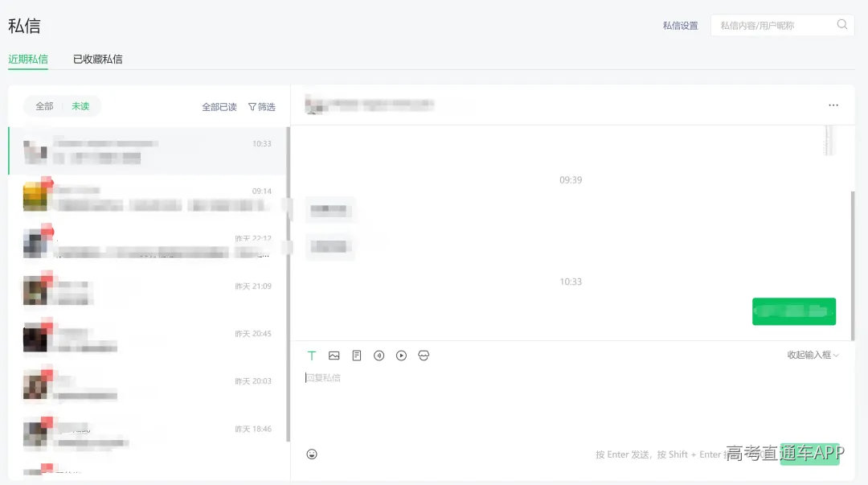Click the search magnifier icon
The image size is (868, 485).
click(x=842, y=24)
